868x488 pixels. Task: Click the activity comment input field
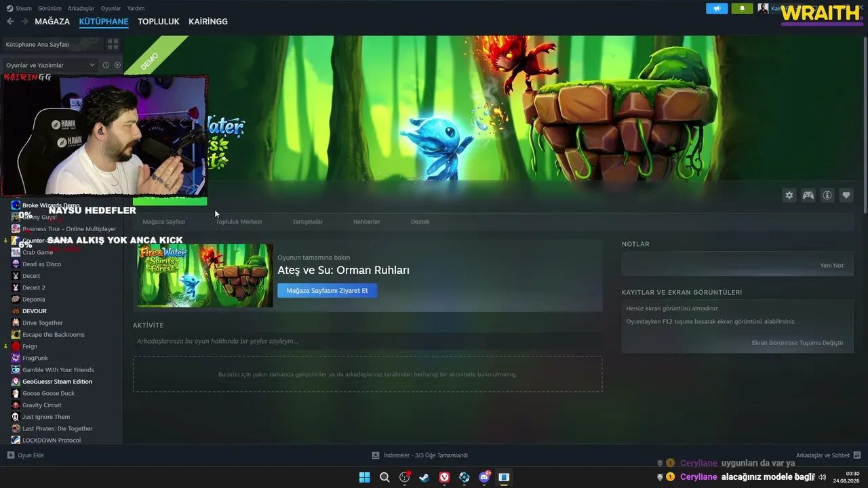point(368,341)
